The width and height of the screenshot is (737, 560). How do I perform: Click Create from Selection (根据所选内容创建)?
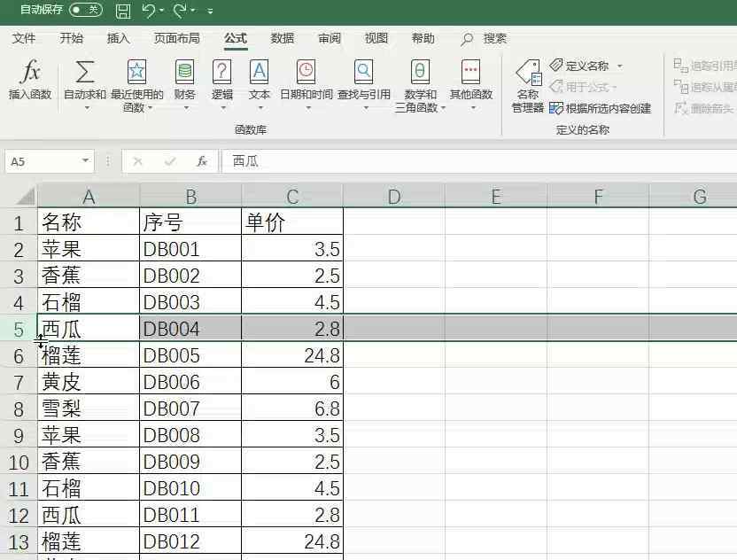(601, 108)
